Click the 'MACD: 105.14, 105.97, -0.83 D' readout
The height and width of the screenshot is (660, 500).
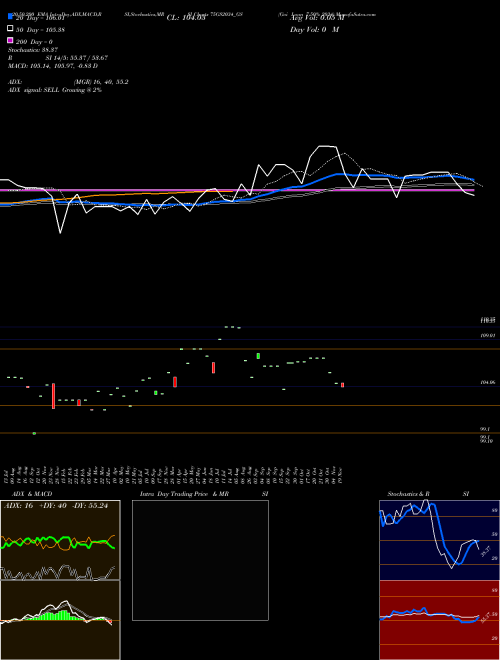53,66
